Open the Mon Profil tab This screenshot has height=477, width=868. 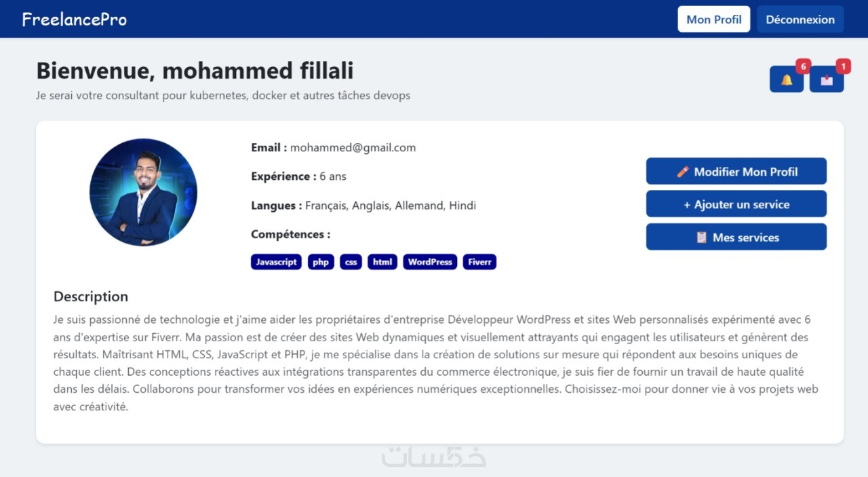pos(713,19)
